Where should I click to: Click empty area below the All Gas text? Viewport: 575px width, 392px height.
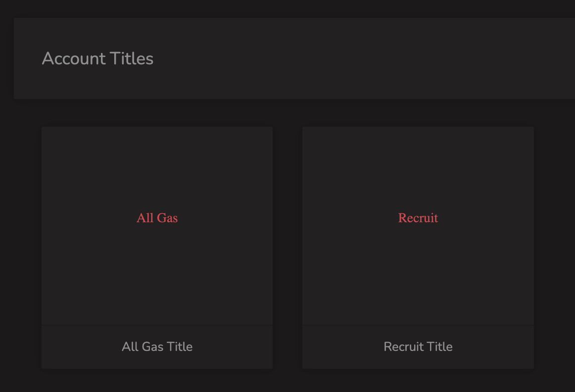click(x=157, y=275)
